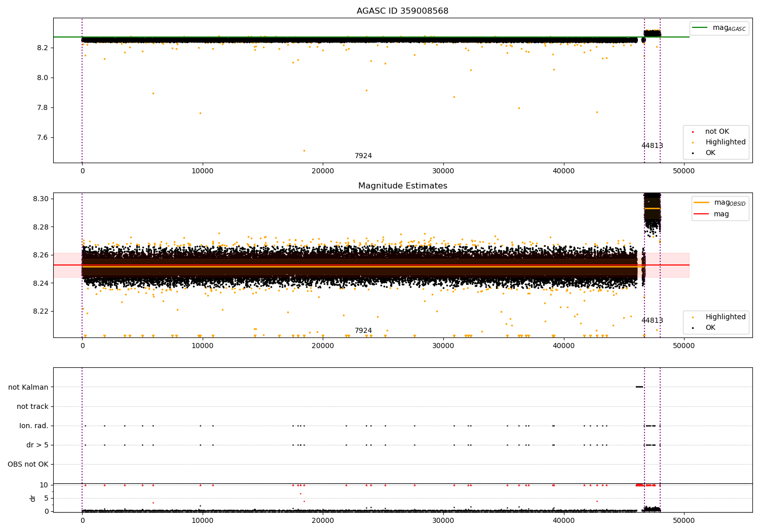Click '7924' annotation in Magnitude Estimates plot

click(x=363, y=331)
